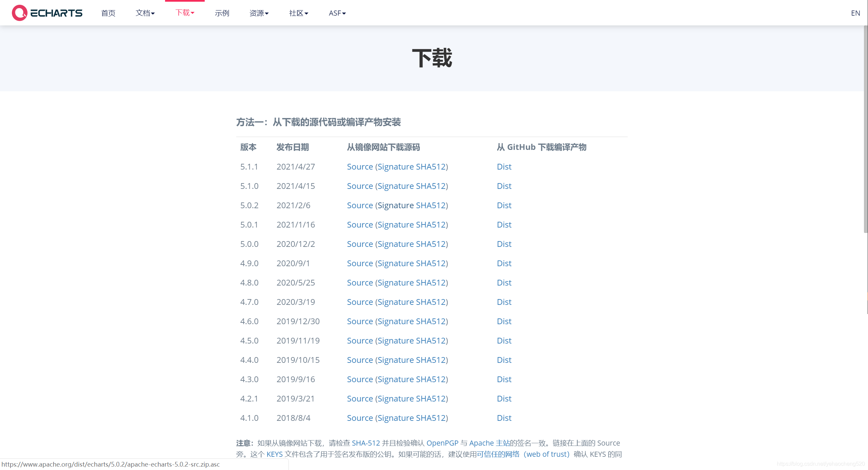The width and height of the screenshot is (868, 470).
Task: Expand the ASF dropdown menu
Action: click(x=337, y=13)
